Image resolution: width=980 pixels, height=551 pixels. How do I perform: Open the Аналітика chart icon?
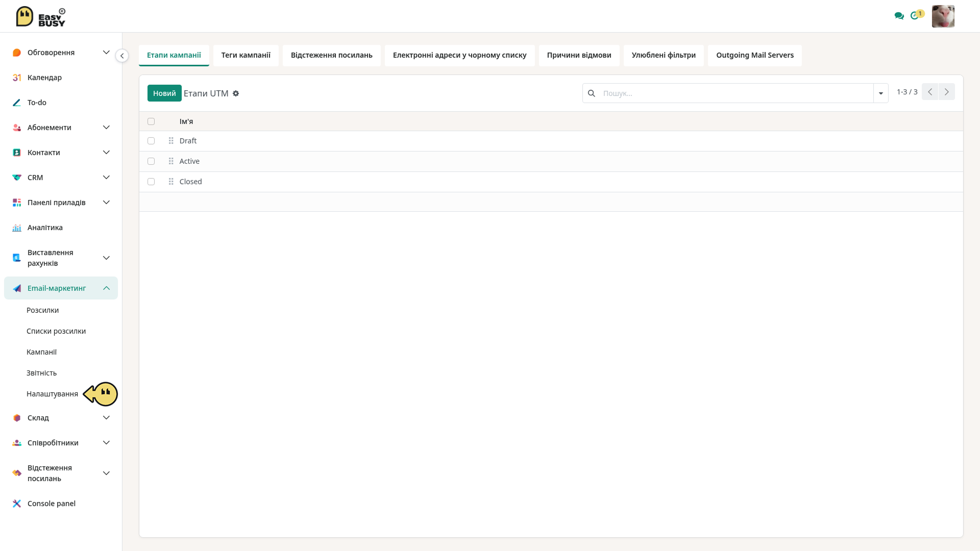17,228
